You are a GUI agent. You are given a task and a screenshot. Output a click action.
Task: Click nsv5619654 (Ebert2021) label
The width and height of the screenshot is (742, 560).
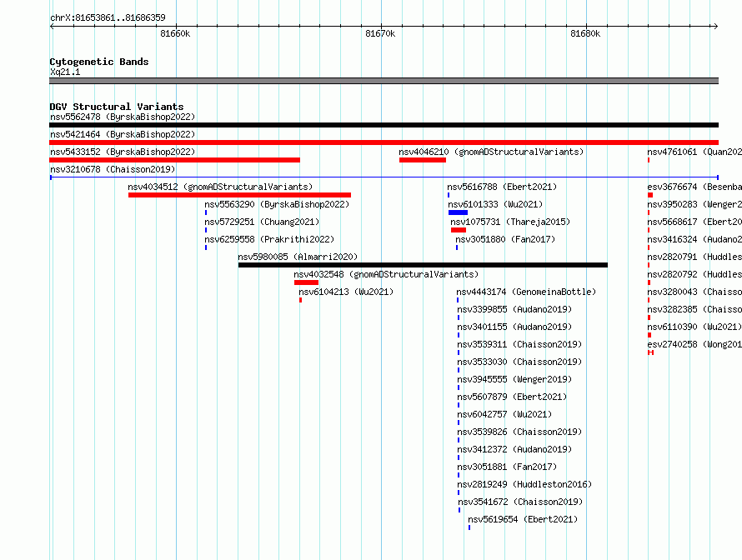523,519
